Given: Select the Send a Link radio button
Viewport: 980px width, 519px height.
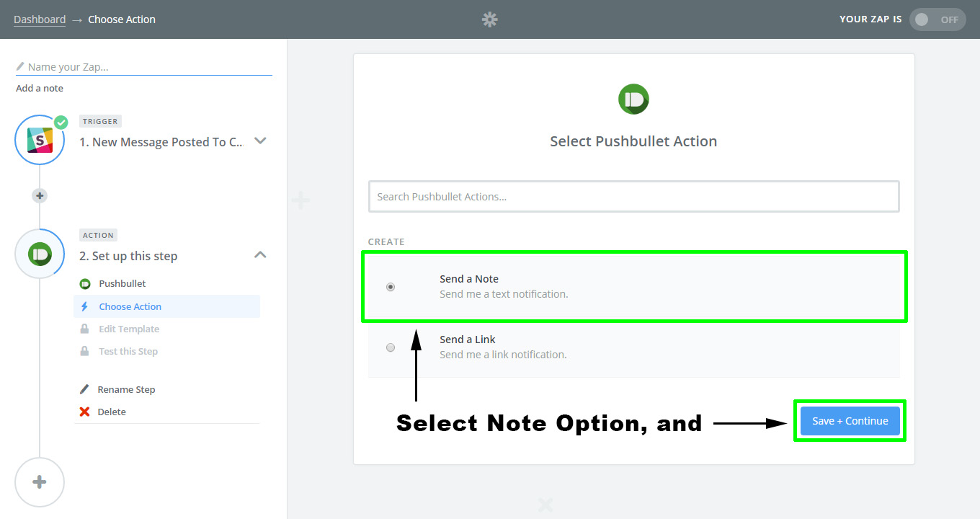Looking at the screenshot, I should [x=391, y=347].
